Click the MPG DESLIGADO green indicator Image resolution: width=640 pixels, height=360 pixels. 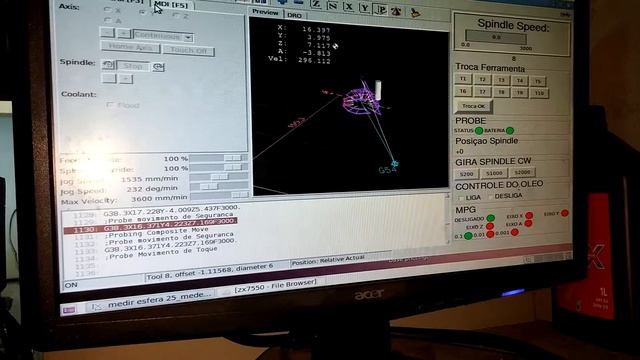(x=491, y=218)
